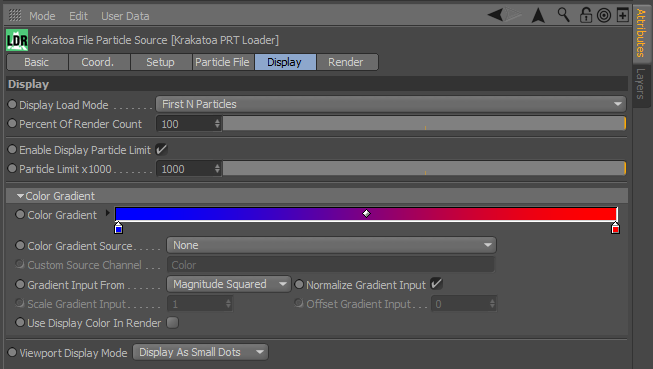Switch to the Coord. tab

(99, 62)
